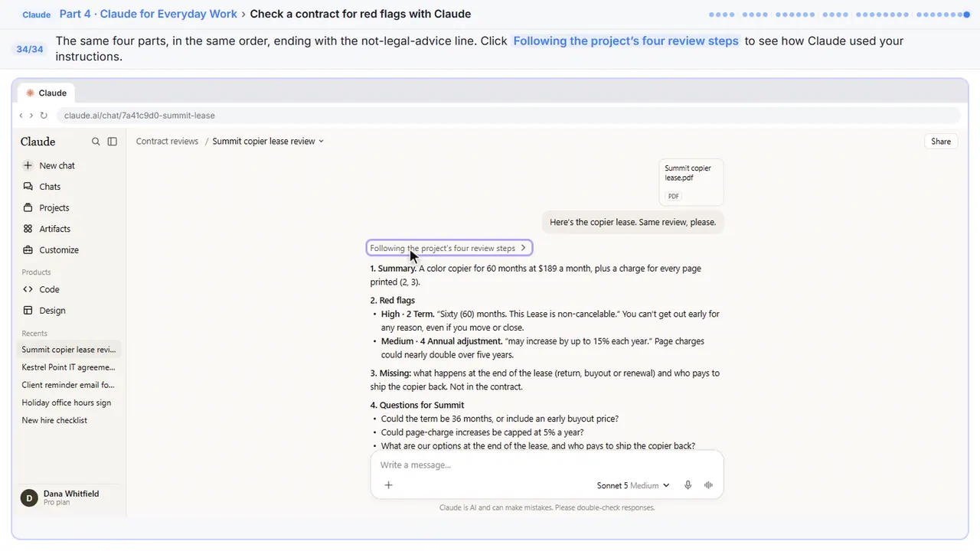The image size is (980, 551).
Task: Click the 34/34 step counter badge
Action: (30, 49)
